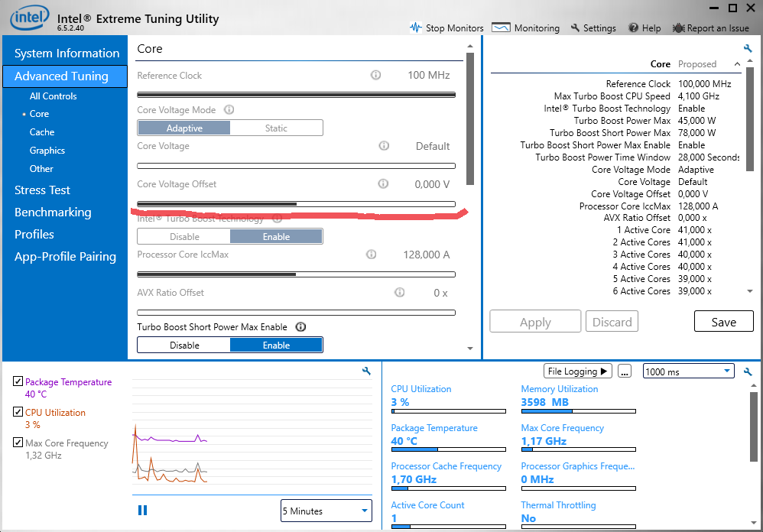Pause the monitoring graph

tap(142, 510)
